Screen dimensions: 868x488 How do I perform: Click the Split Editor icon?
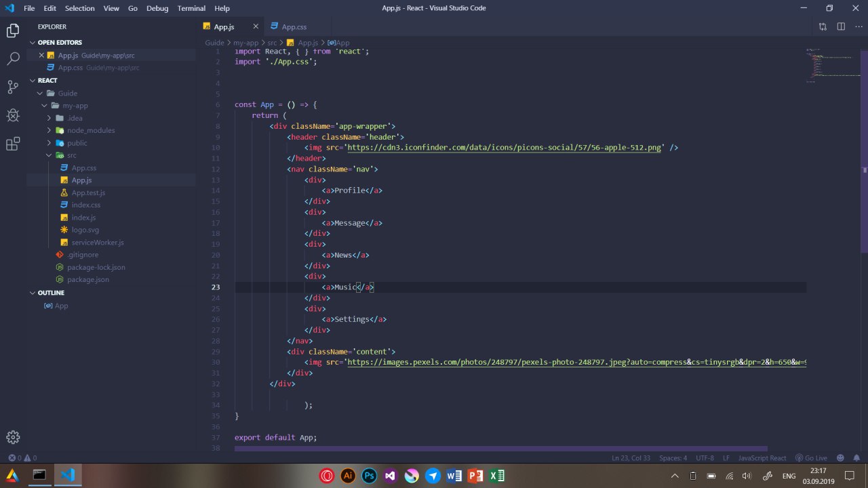tap(841, 26)
